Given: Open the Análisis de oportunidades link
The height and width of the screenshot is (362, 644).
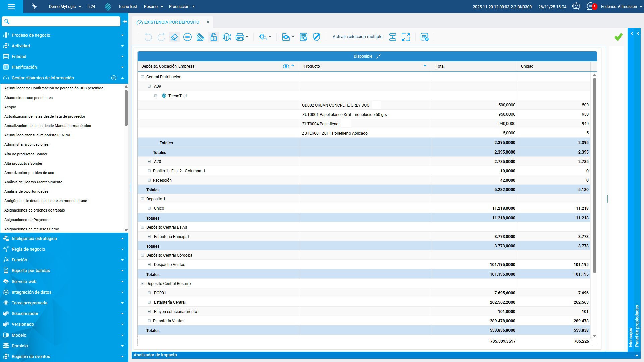Looking at the screenshot, I should click(x=26, y=191).
